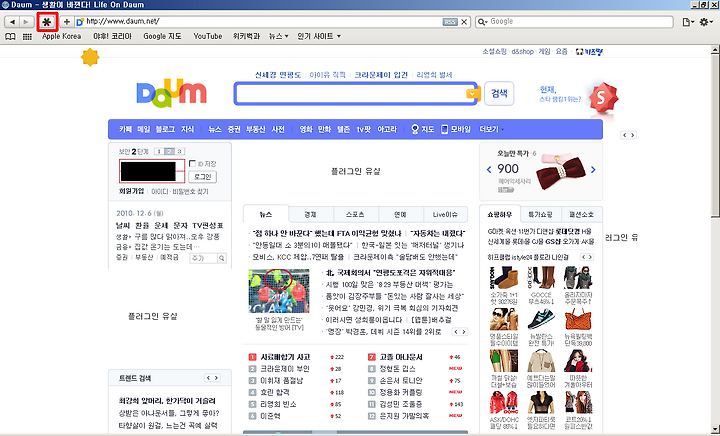Screen dimensions: 720x436
Task: Go to 메일 in navigation bar
Action: point(144,129)
